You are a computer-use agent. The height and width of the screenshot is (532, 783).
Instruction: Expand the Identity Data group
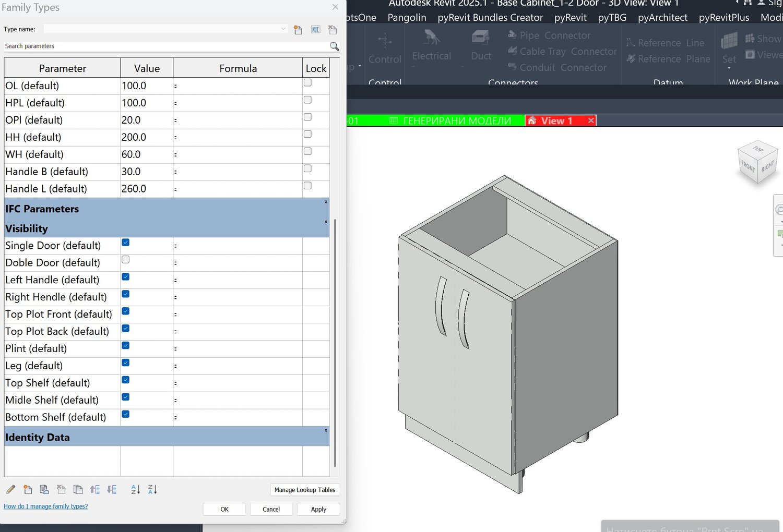click(326, 431)
